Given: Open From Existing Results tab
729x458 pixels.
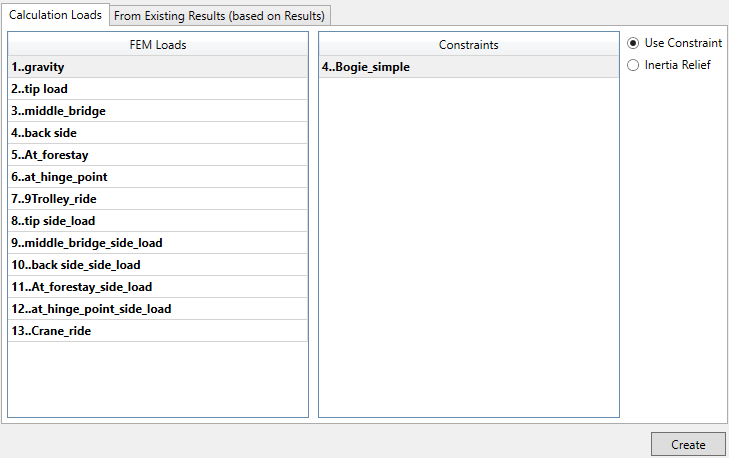Looking at the screenshot, I should (x=220, y=15).
